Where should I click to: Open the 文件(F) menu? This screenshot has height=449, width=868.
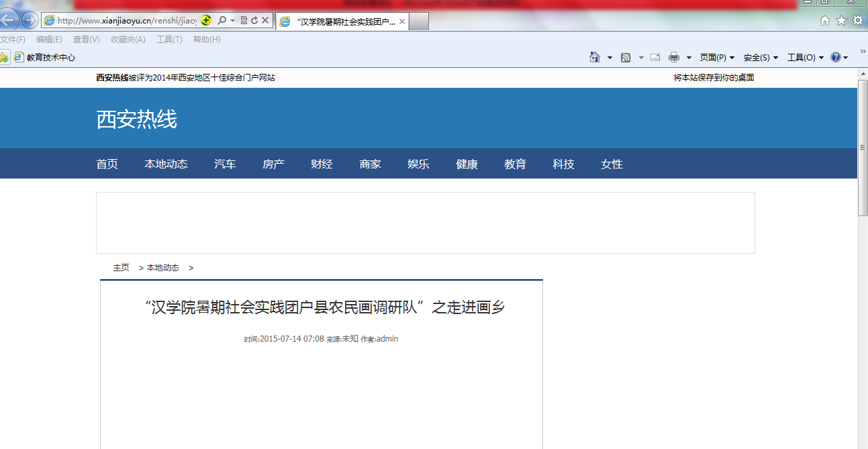coord(13,40)
